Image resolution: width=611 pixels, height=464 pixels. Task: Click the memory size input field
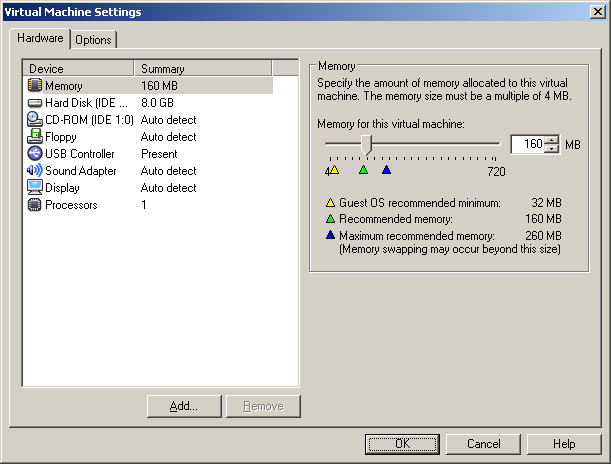(x=528, y=144)
